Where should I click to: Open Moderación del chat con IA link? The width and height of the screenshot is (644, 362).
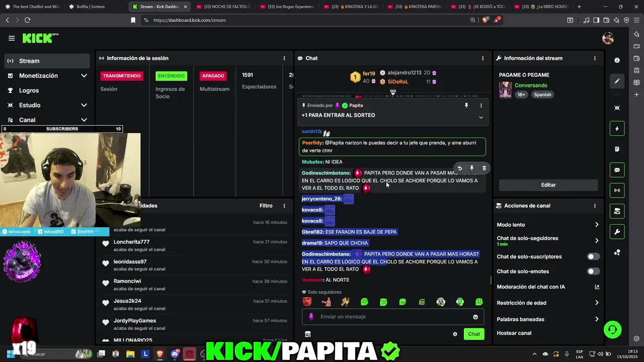[x=548, y=287]
